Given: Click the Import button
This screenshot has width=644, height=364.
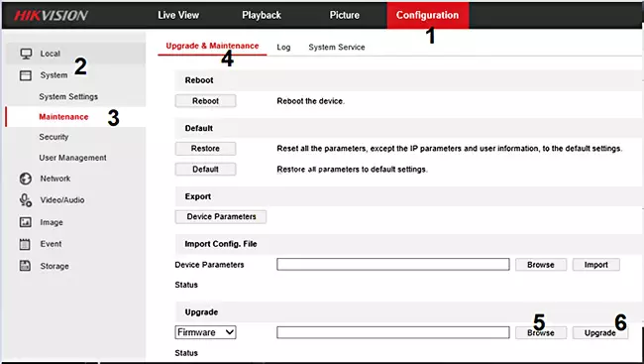Looking at the screenshot, I should coord(595,265).
